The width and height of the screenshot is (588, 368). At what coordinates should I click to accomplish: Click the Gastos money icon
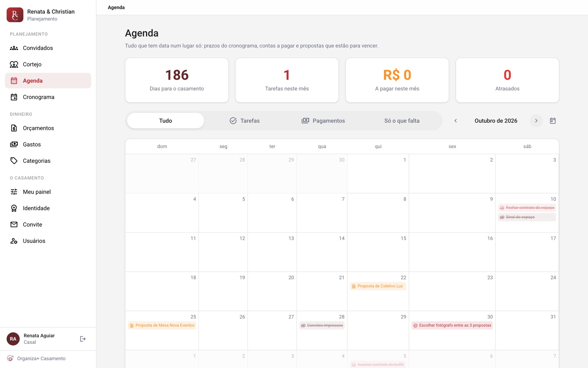point(14,144)
